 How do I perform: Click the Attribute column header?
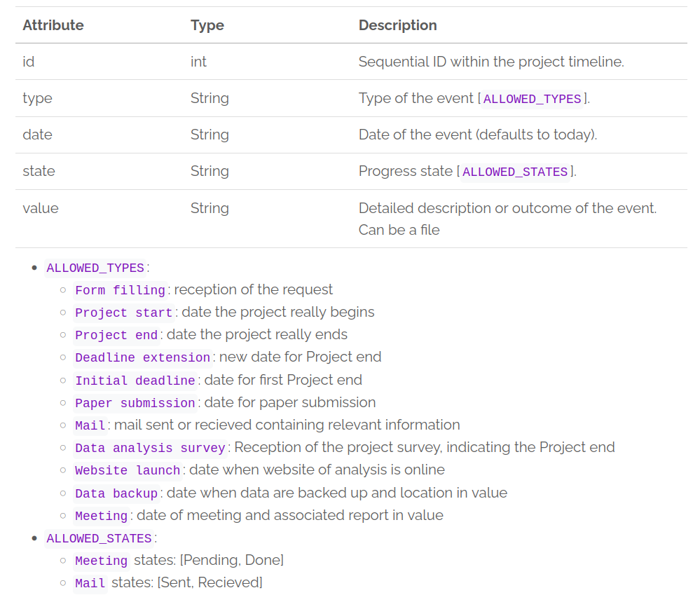53,25
